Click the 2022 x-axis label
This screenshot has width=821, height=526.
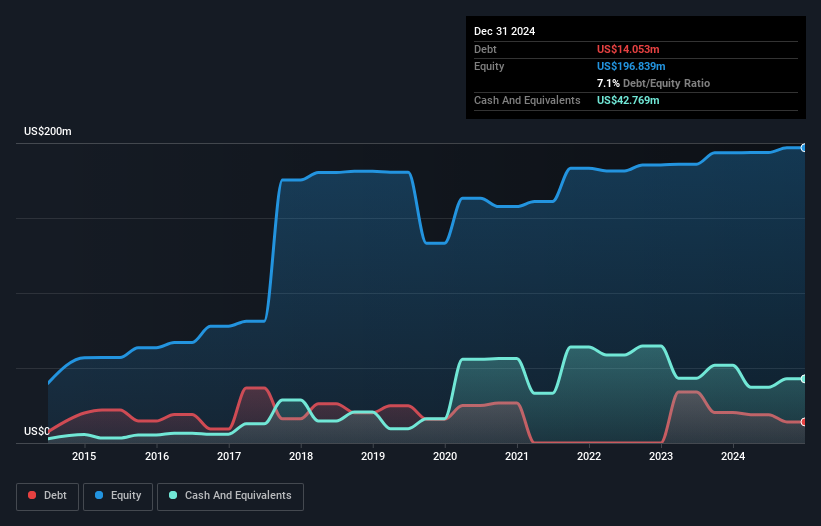coord(589,456)
